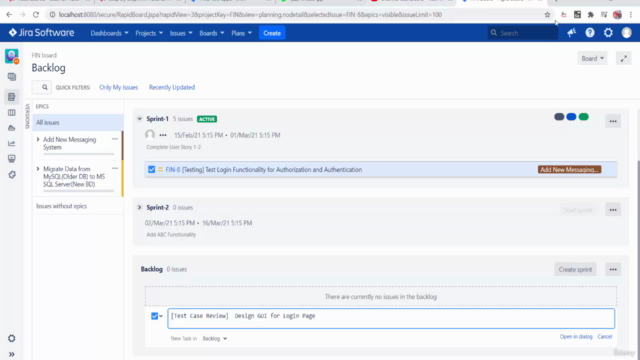This screenshot has height=360, width=640.
Task: Focus the top Search field
Action: (x=522, y=33)
